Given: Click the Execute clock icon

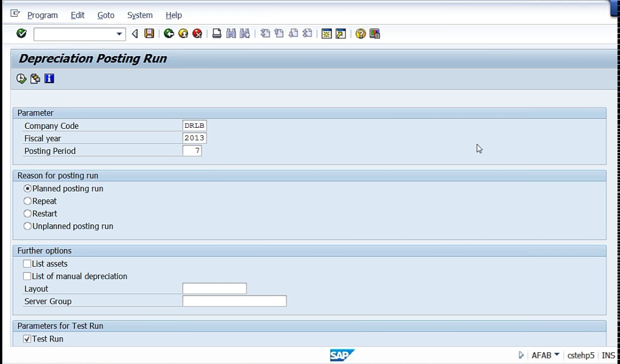Looking at the screenshot, I should point(21,79).
